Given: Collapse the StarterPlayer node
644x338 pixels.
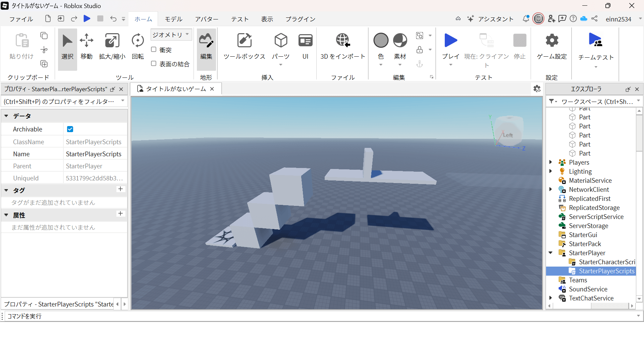Looking at the screenshot, I should (551, 253).
